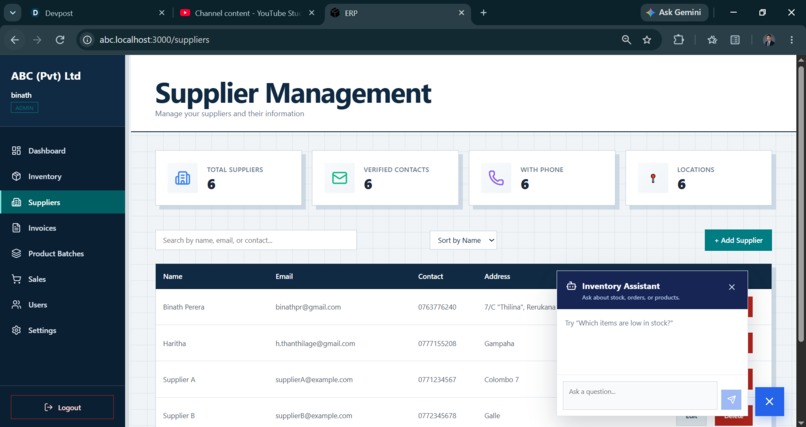The width and height of the screenshot is (806, 427).
Task: Open Sales in the sidebar
Action: pyautogui.click(x=62, y=279)
